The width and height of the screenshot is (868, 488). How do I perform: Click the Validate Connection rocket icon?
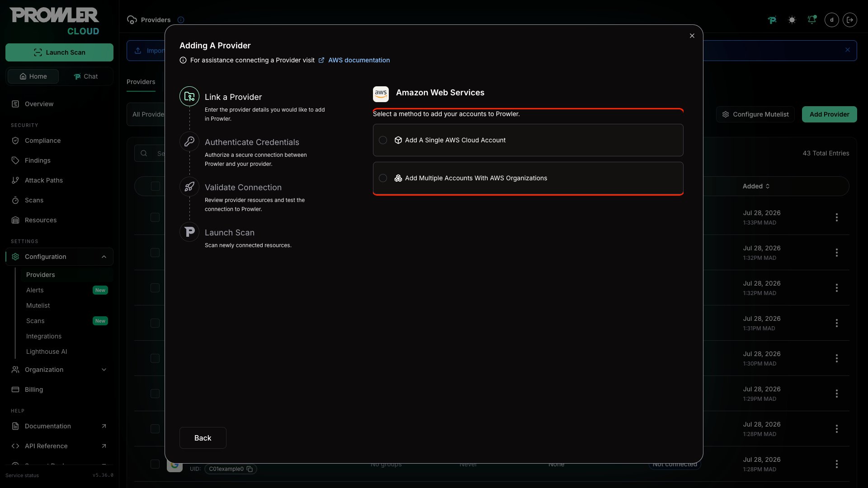[x=189, y=187]
